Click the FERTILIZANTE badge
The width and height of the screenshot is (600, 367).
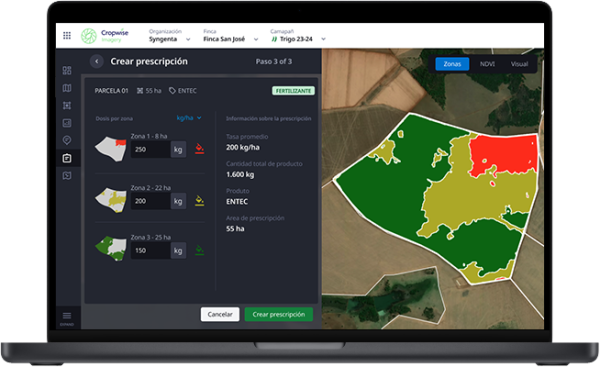click(293, 91)
